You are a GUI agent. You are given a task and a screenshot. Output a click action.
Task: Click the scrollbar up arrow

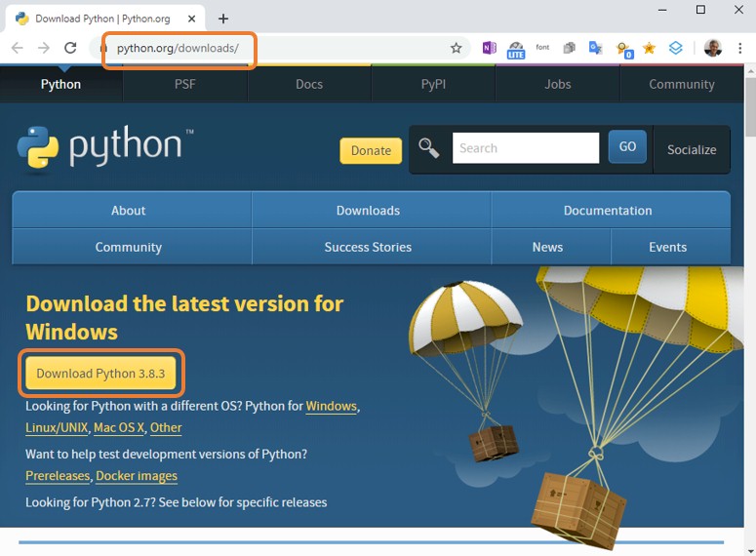coord(750,71)
